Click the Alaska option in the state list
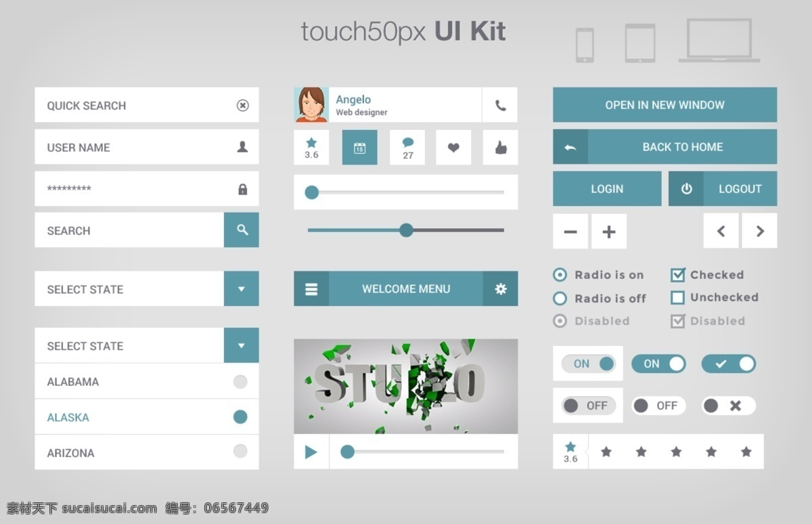Screen dimensions: 812x524 (x=147, y=417)
